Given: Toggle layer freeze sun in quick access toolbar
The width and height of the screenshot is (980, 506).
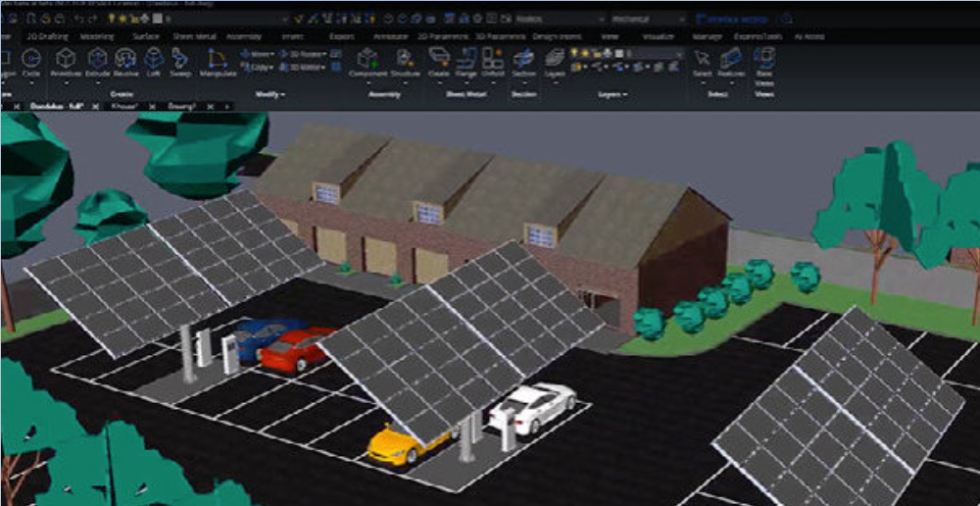Looking at the screenshot, I should pos(122,19).
